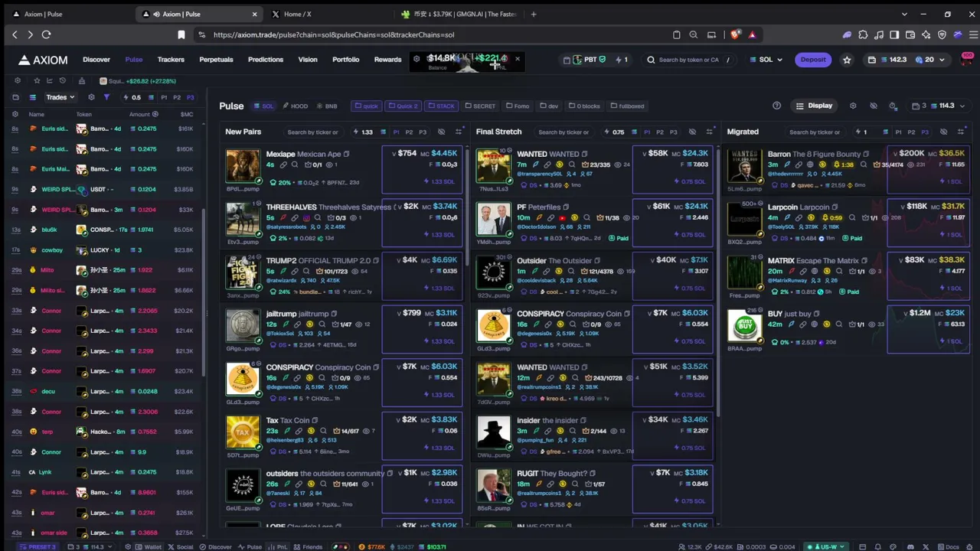Open the '0 blocks' preset folder
This screenshot has width=980, height=551.
click(x=584, y=106)
